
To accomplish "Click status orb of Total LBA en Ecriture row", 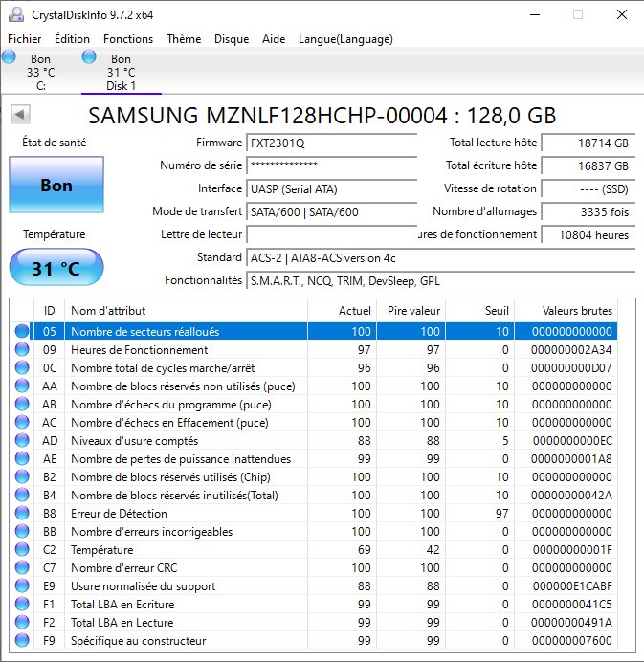I will pos(22,604).
